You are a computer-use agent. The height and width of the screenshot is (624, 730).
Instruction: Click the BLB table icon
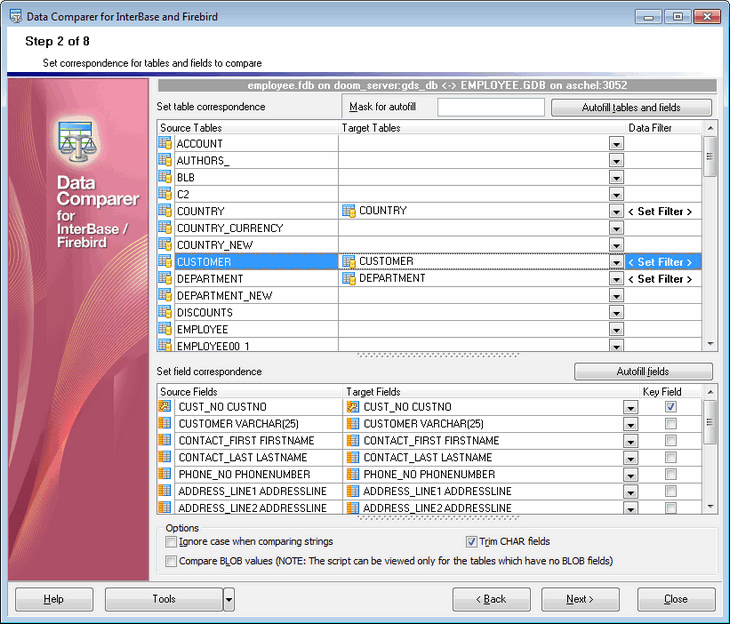point(165,176)
